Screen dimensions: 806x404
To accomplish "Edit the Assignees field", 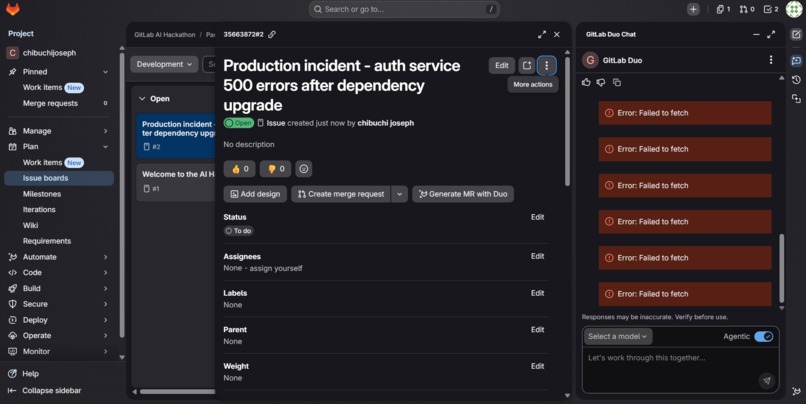I will coord(537,256).
